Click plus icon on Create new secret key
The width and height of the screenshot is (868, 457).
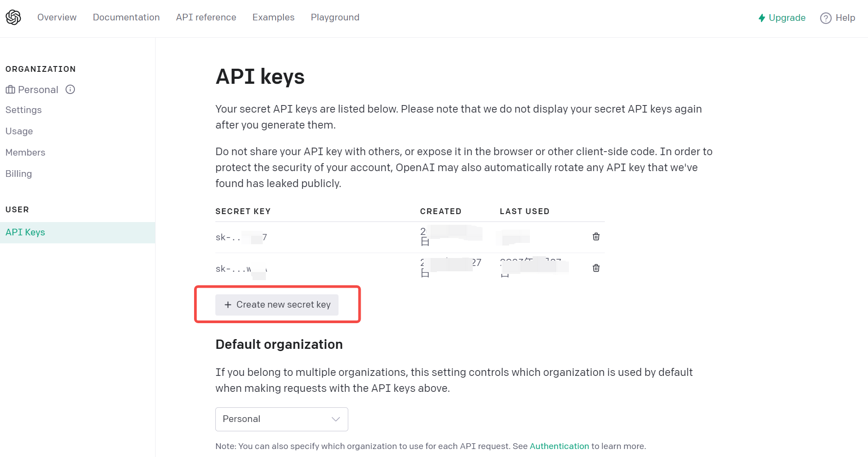228,305
